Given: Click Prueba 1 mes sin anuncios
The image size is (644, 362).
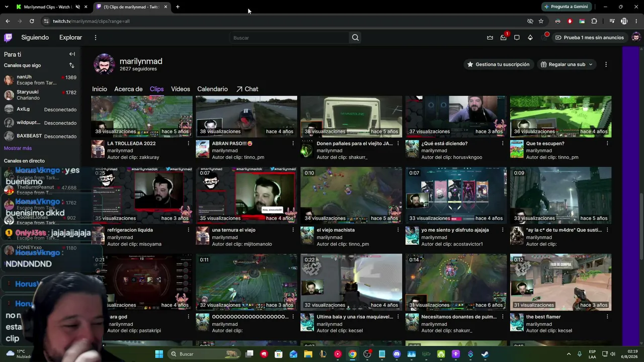Looking at the screenshot, I should coord(589,38).
